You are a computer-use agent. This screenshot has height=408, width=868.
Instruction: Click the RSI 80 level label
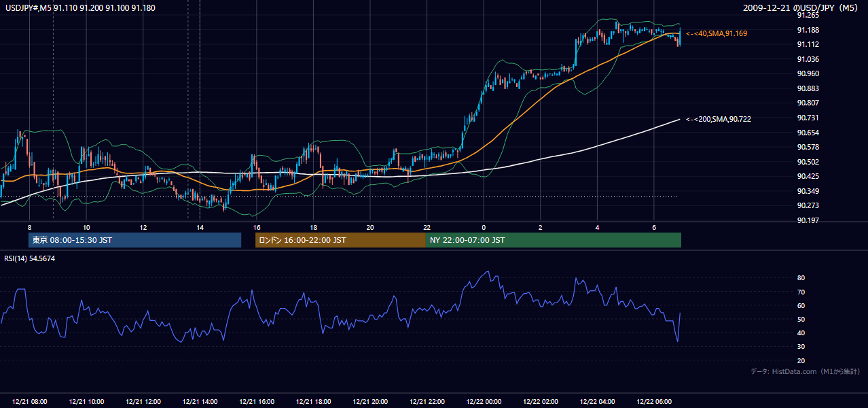coord(801,278)
